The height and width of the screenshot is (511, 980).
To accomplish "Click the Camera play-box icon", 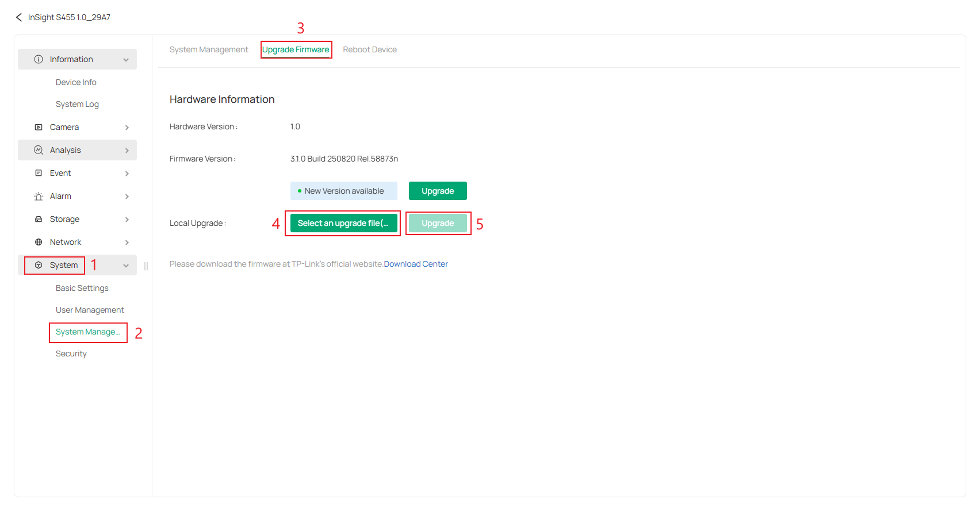I will pos(38,127).
